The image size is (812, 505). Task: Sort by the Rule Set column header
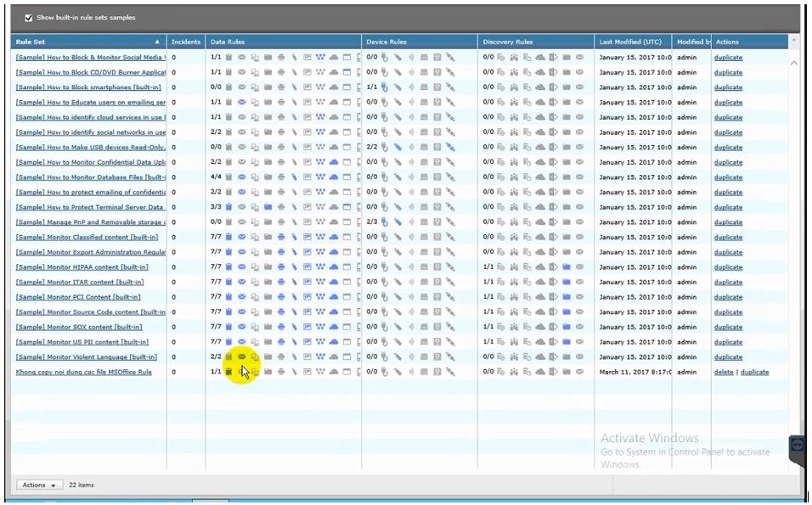85,42
